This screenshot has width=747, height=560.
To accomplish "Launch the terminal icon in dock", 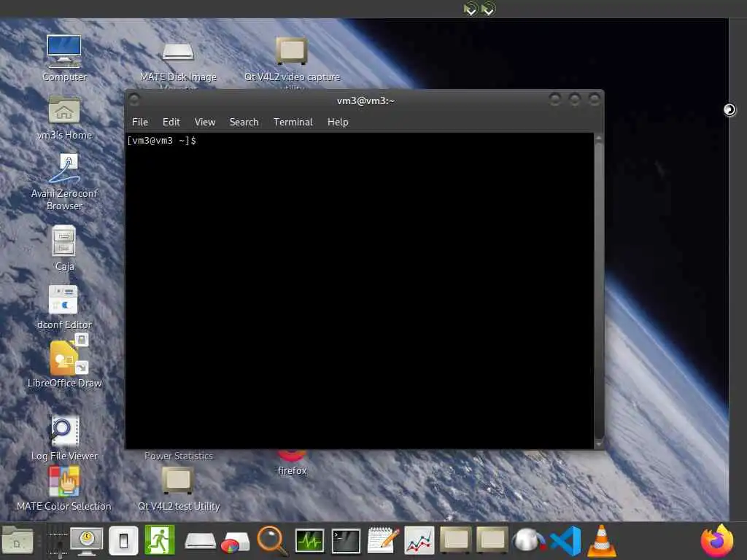I will coord(346,542).
